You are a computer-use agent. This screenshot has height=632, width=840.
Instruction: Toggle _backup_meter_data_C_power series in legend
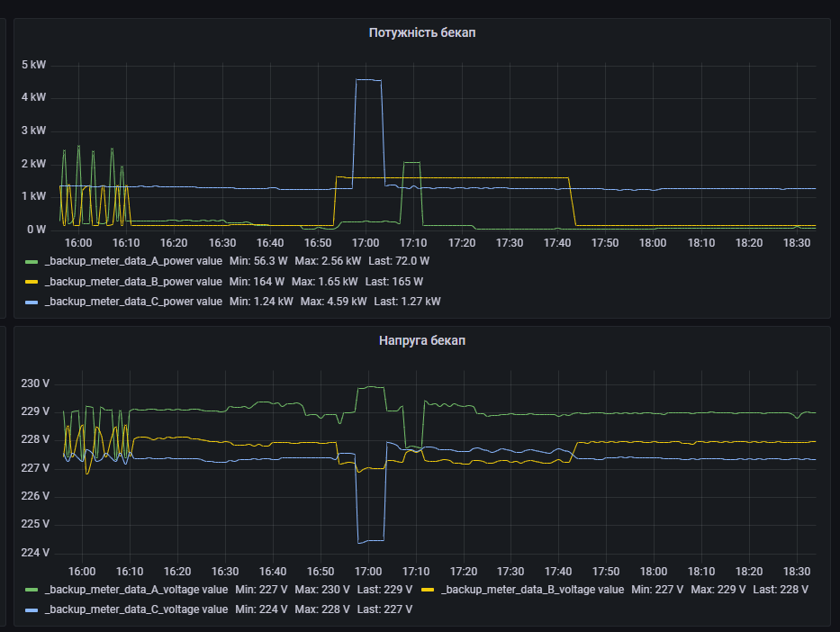coord(132,302)
